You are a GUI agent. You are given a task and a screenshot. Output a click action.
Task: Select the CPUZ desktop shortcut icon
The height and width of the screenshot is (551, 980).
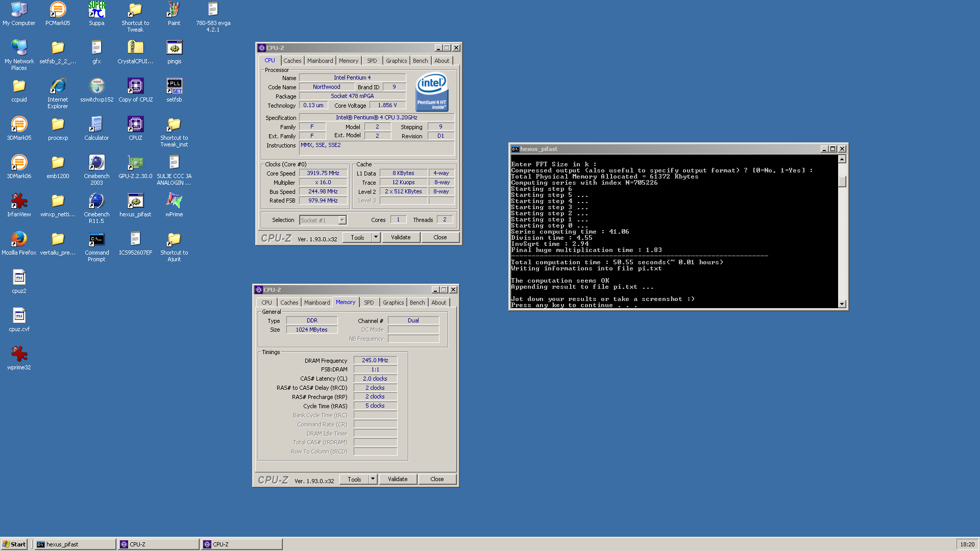pos(135,124)
